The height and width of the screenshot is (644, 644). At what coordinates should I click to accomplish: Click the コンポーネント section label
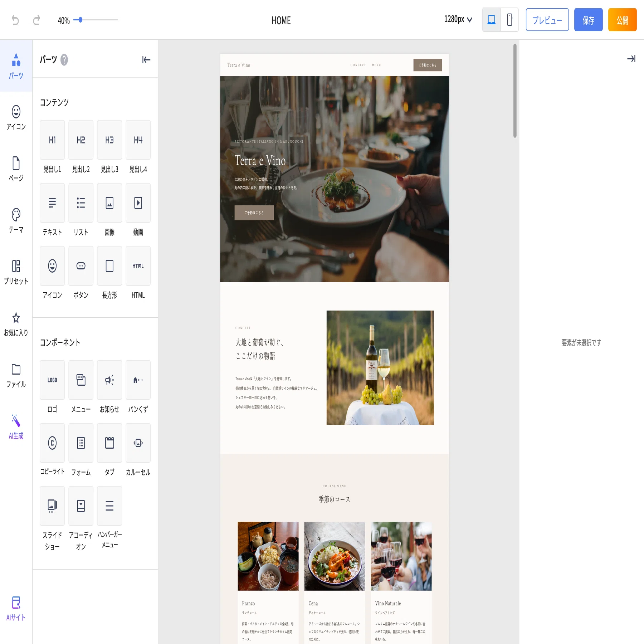[x=60, y=342]
